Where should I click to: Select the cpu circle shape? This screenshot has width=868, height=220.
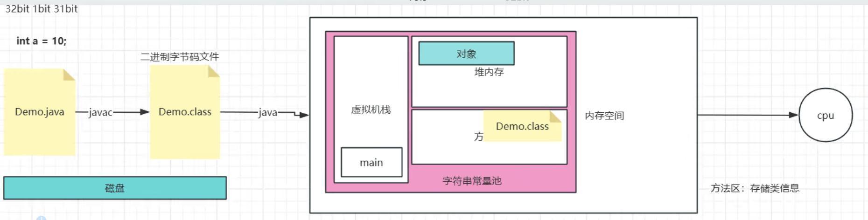(826, 115)
